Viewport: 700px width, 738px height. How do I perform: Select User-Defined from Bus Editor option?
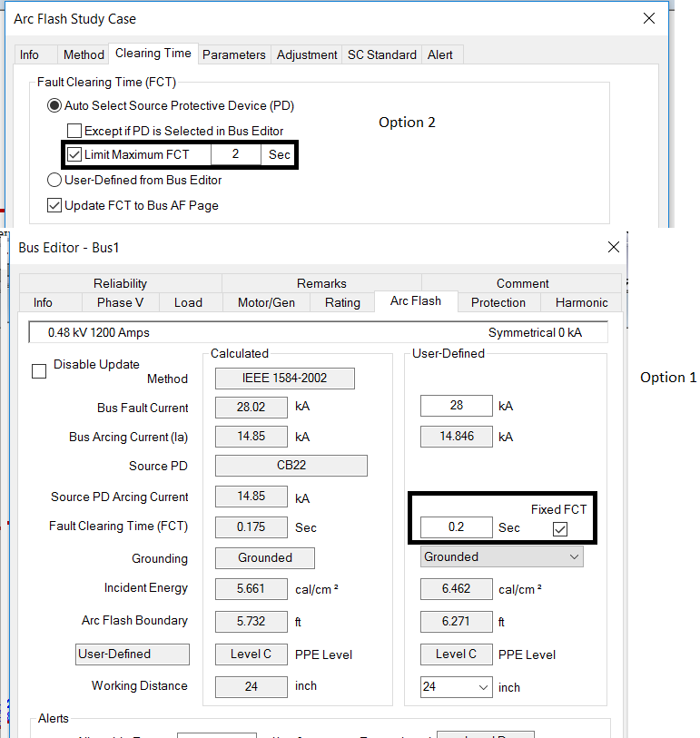click(x=54, y=180)
